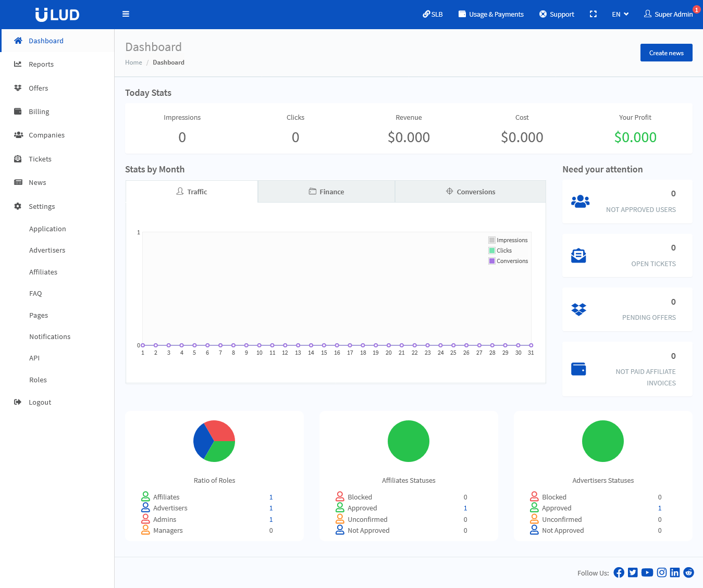Switch to the Finance tab
This screenshot has width=703, height=588.
point(326,192)
